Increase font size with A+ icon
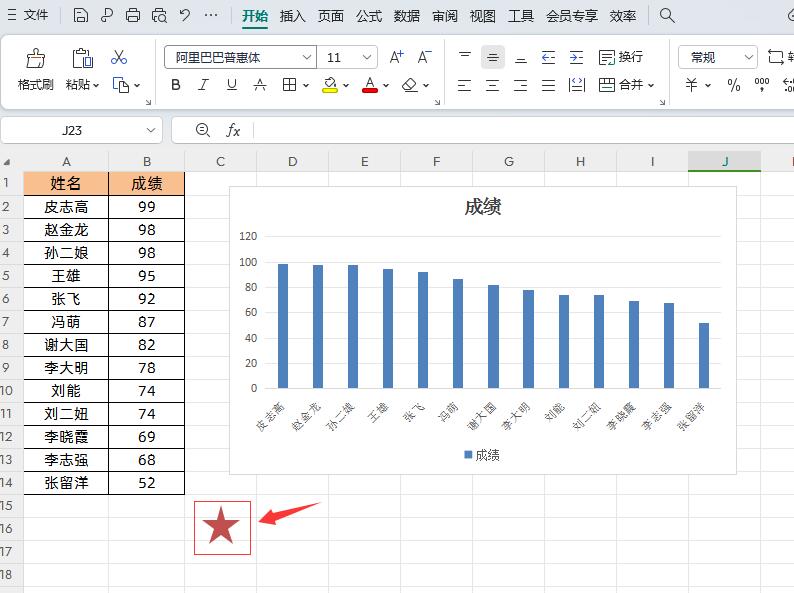Screen dimensions: 794x593 (x=396, y=57)
